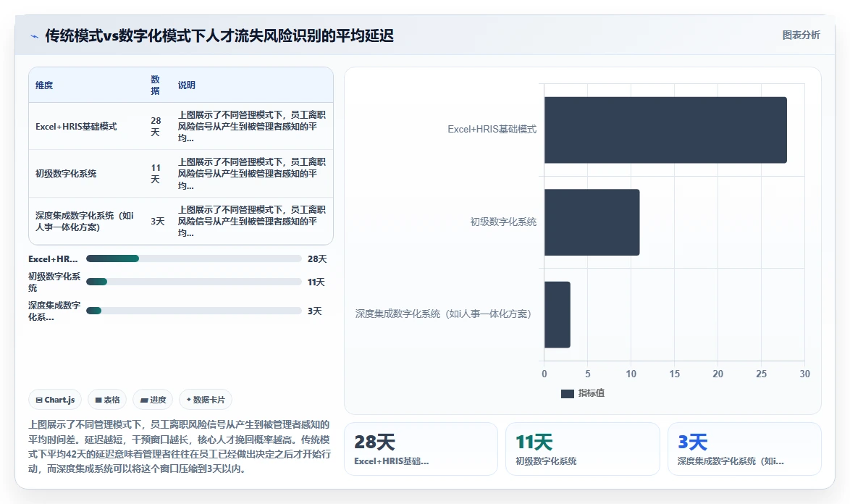Click the 28天 value beside the progress bar
This screenshot has width=850, height=504.
317,259
